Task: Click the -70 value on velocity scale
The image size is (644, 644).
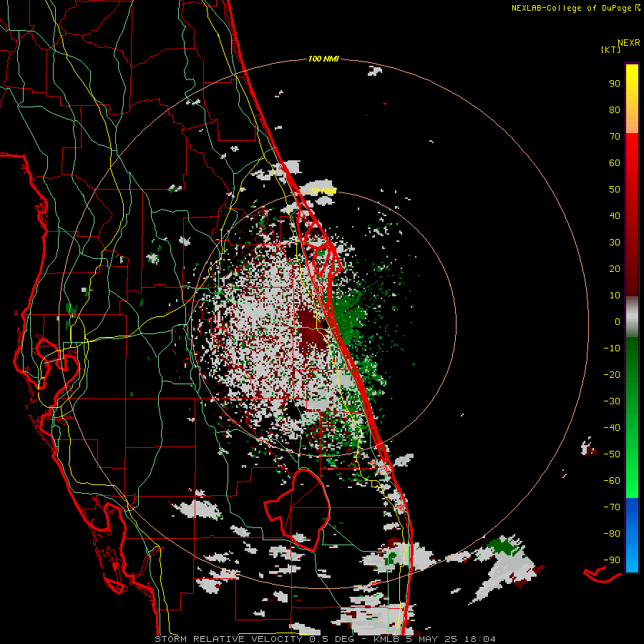Action: point(612,507)
